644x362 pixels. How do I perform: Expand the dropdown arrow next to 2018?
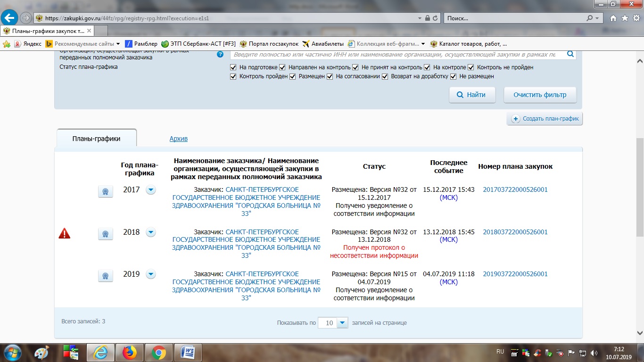(x=150, y=232)
